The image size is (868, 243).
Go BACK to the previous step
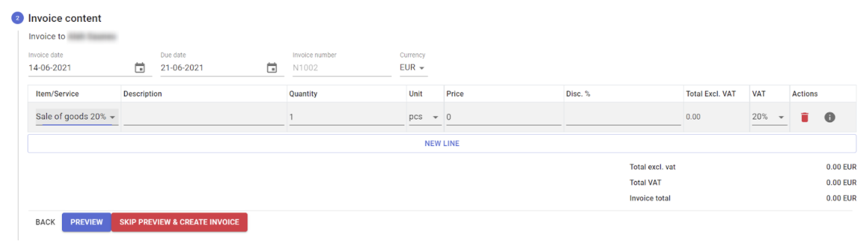coord(46,223)
